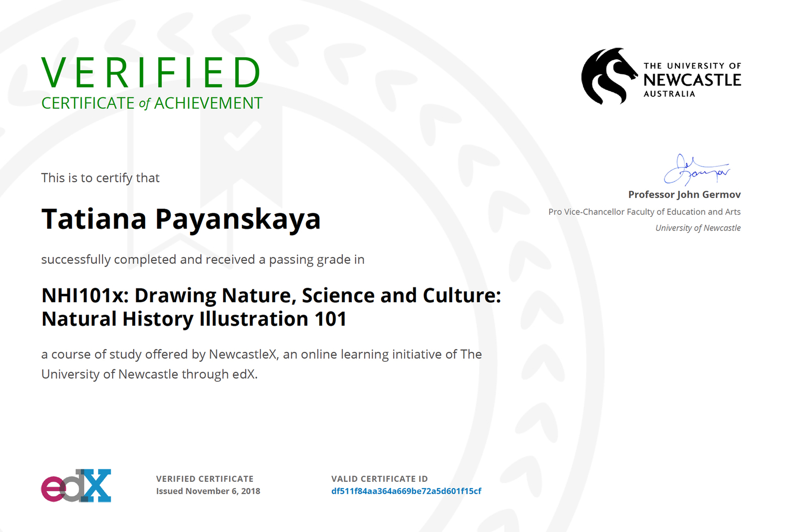Click the VALID CERTIFICATE ID label
The width and height of the screenshot is (786, 532).
379,479
